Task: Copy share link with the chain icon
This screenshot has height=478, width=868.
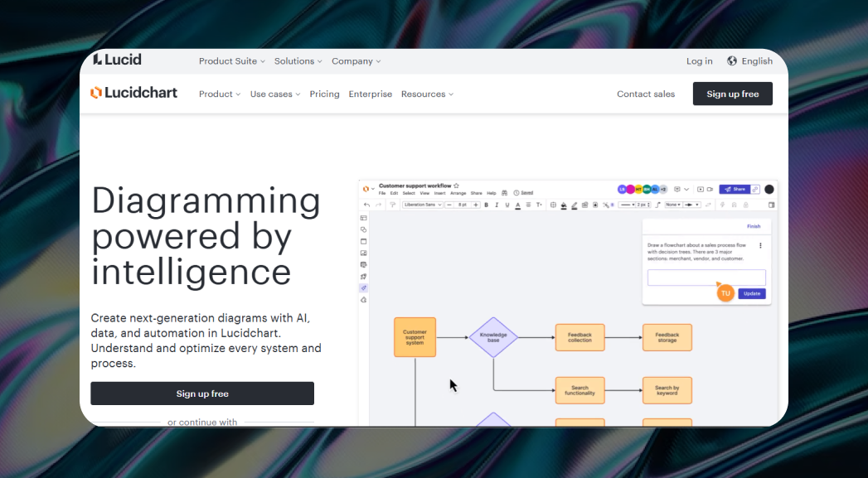Action: tap(755, 189)
